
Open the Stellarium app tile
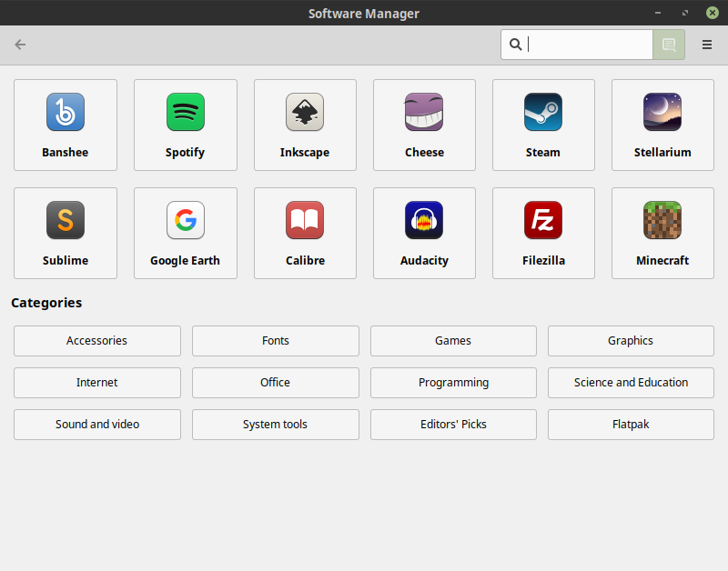point(662,125)
